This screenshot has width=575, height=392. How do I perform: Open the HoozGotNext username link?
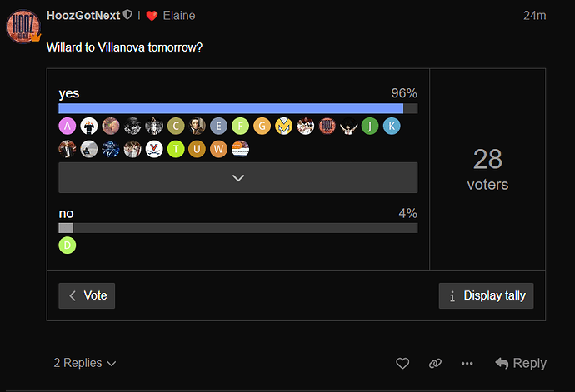coord(83,15)
